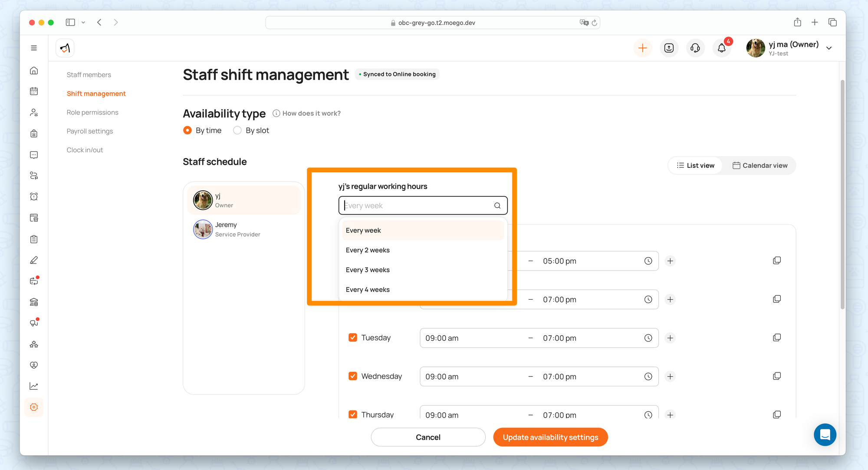The image size is (868, 470).
Task: Switch to Calendar view tab
Action: tap(759, 166)
